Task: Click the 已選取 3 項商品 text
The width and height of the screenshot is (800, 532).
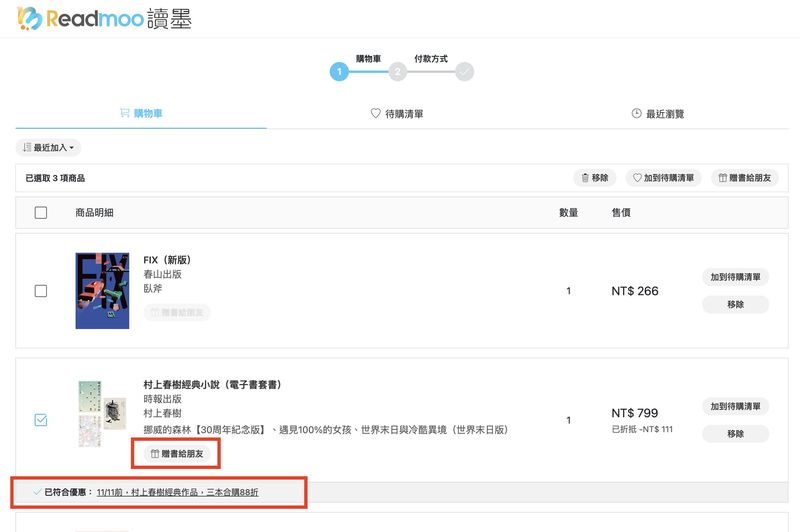Action: tap(55, 178)
